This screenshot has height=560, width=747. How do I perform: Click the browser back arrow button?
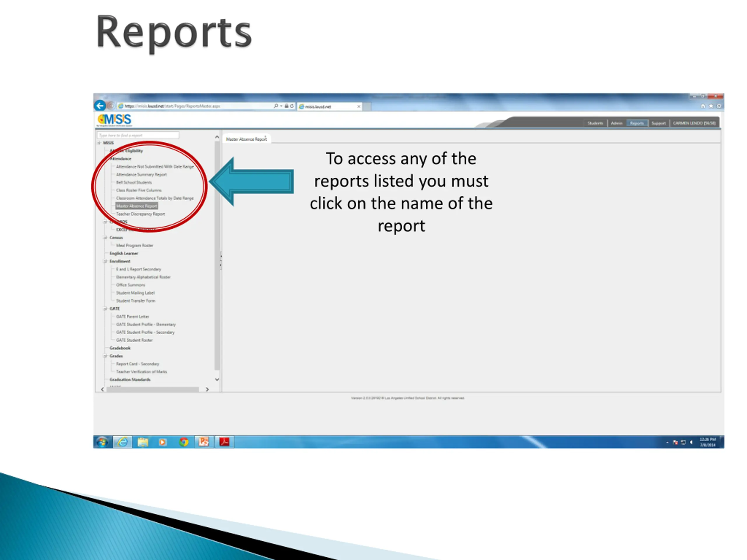tap(100, 106)
